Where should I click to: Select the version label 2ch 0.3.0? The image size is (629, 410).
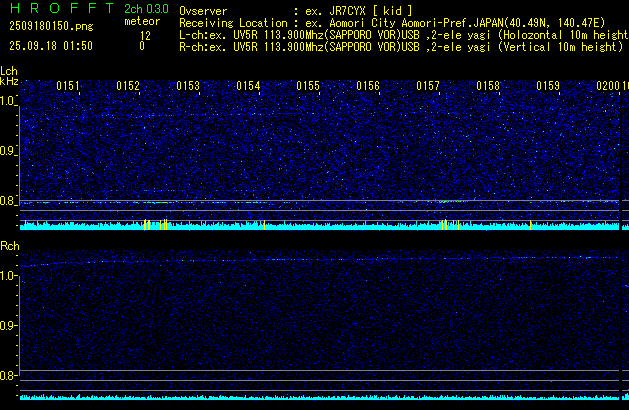(x=146, y=9)
